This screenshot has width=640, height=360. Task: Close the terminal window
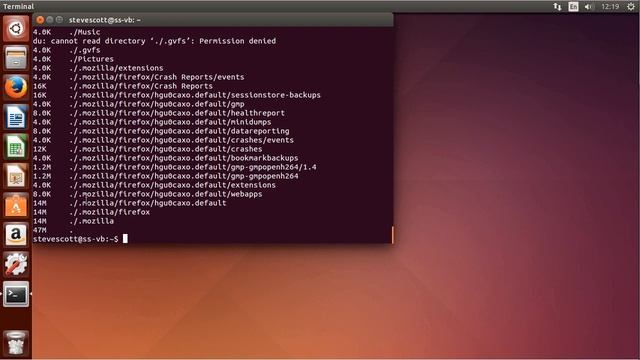(40, 20)
